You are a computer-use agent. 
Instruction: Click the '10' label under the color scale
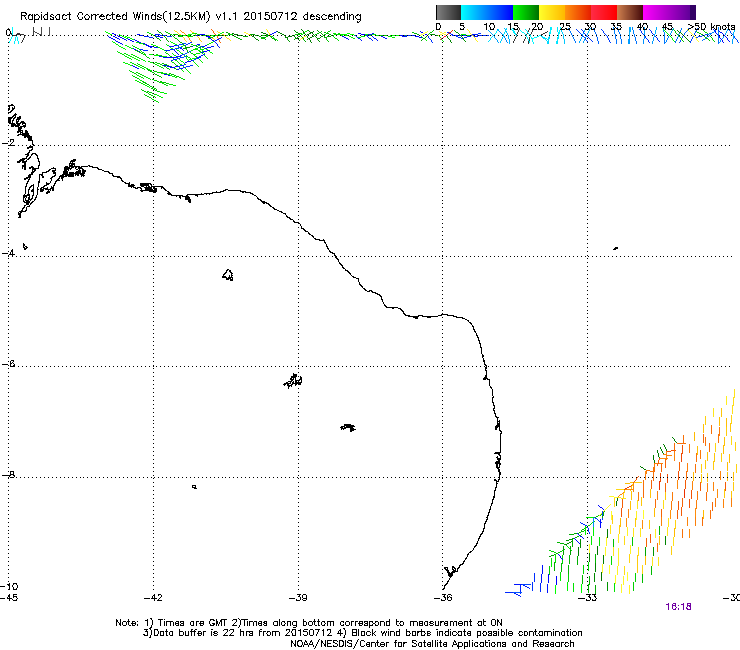pyautogui.click(x=489, y=27)
